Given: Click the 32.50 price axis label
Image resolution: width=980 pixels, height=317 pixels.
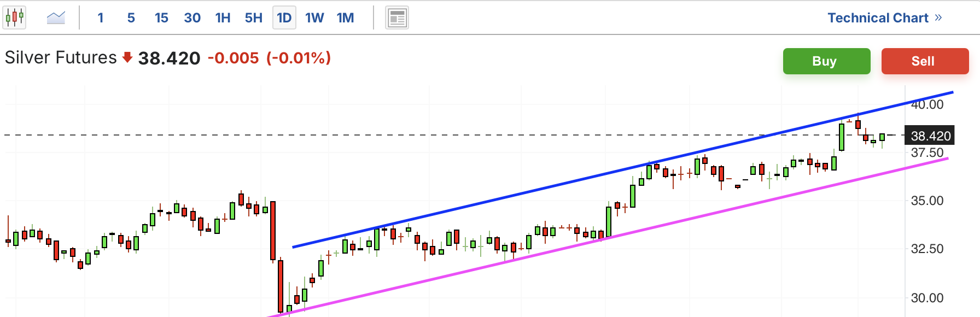Looking at the screenshot, I should point(927,249).
